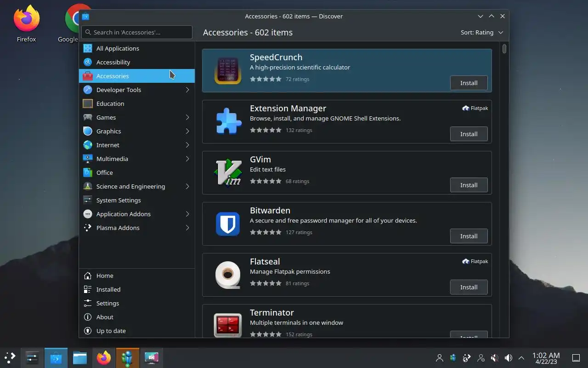Launch Firefox from the taskbar
588x368 pixels.
[104, 357]
